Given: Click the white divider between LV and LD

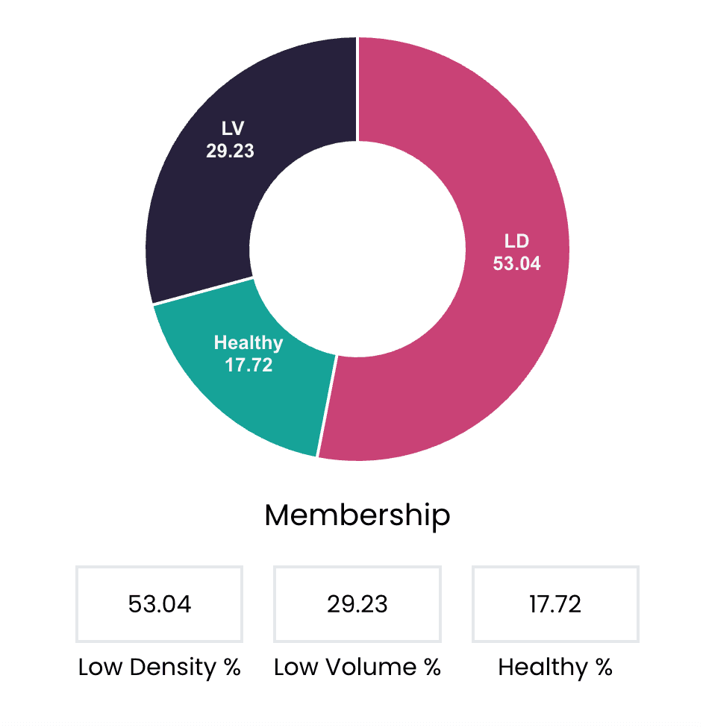Looking at the screenshot, I should pyautogui.click(x=357, y=90).
